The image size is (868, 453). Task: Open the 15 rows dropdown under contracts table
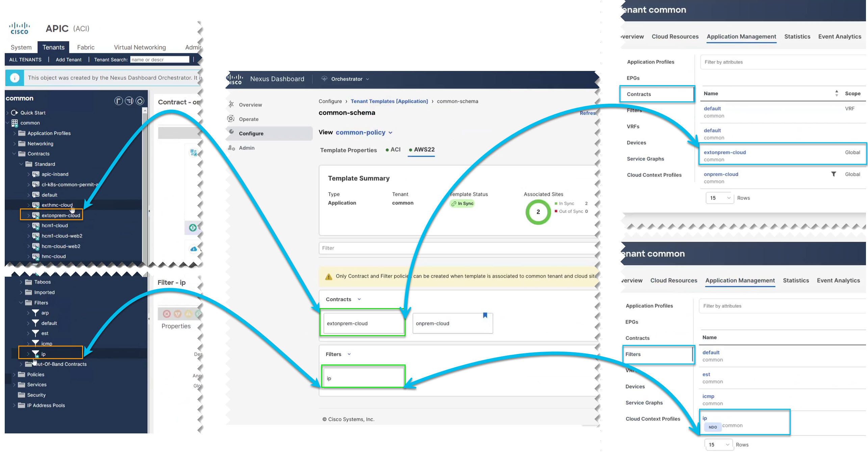(x=719, y=198)
